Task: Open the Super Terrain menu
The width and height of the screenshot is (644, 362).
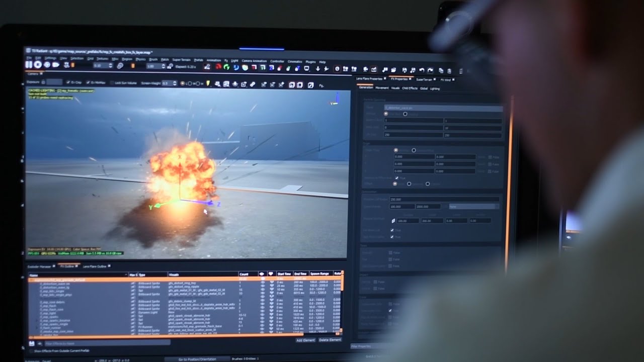Action: (x=182, y=60)
